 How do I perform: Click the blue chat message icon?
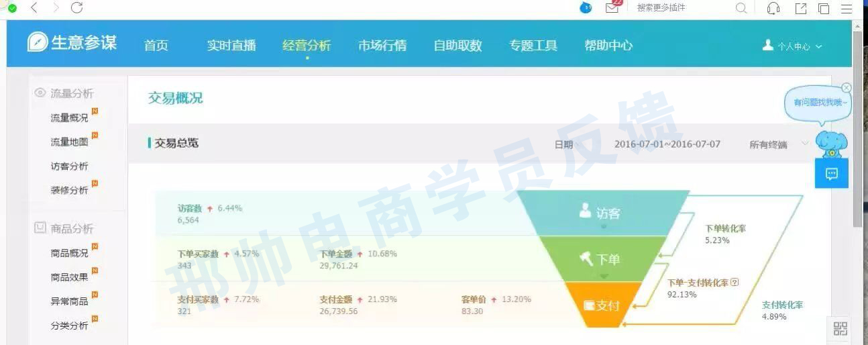tap(832, 174)
